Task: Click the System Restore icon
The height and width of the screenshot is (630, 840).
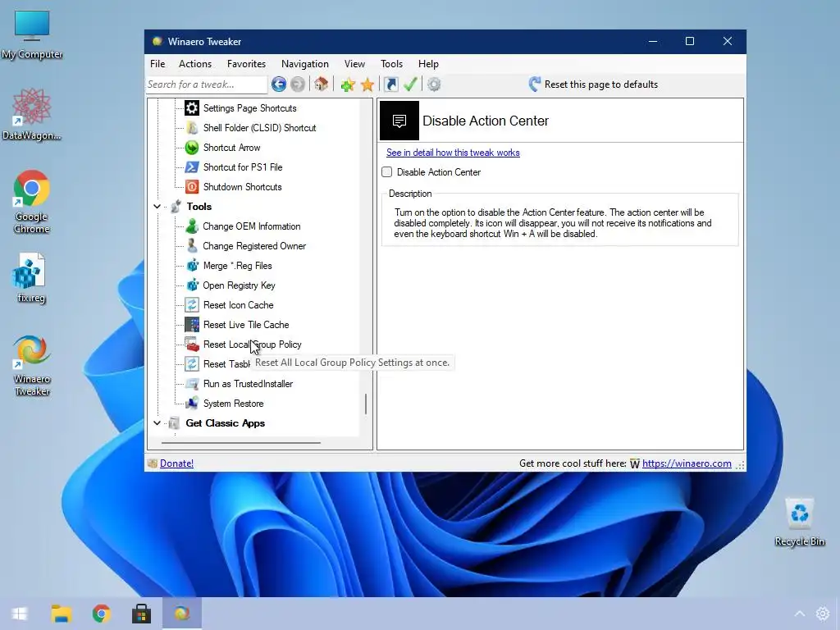Action: [x=192, y=404]
